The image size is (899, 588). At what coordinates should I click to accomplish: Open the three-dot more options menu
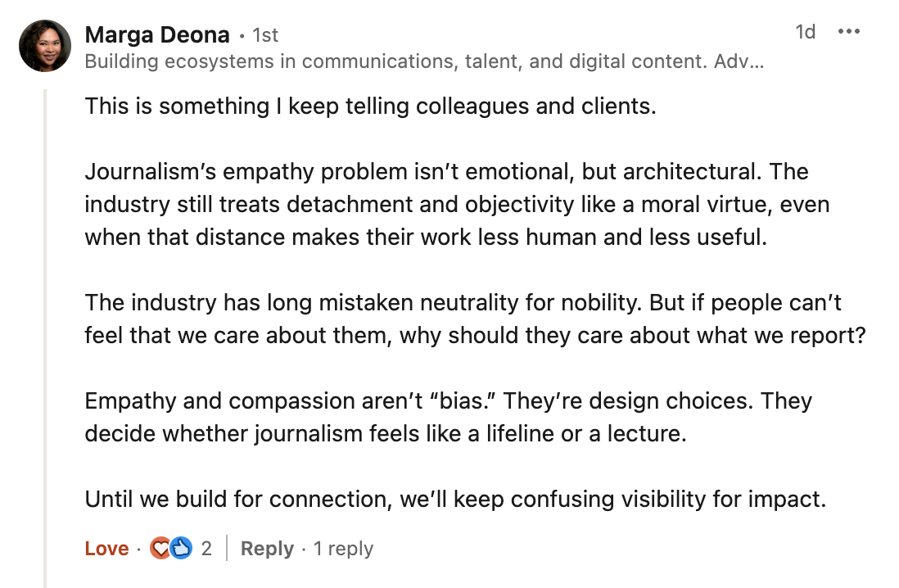tap(849, 32)
